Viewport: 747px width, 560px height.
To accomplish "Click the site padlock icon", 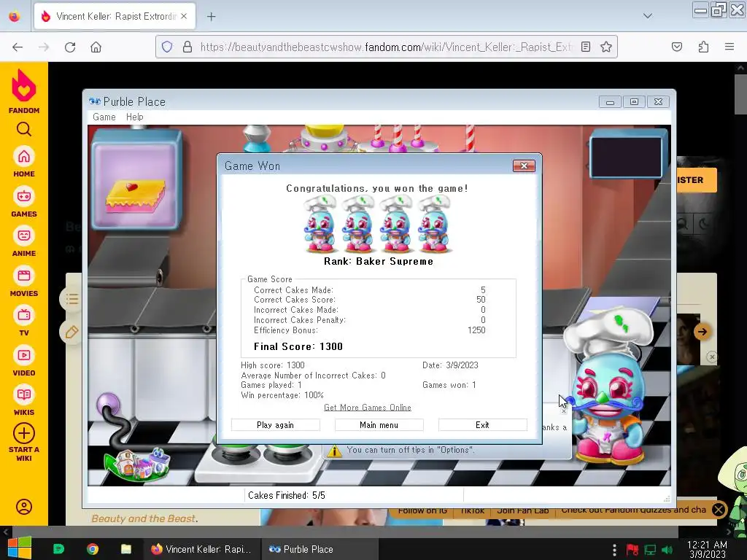I will pyautogui.click(x=187, y=47).
